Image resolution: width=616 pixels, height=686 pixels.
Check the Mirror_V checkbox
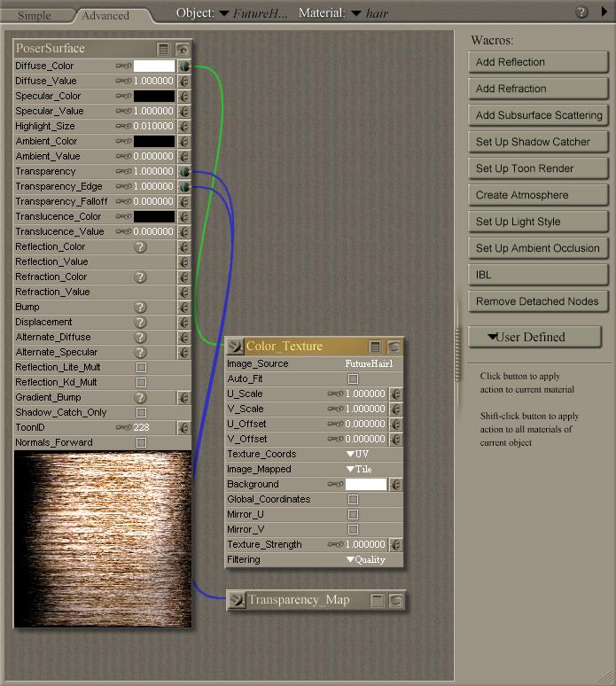[x=353, y=530]
